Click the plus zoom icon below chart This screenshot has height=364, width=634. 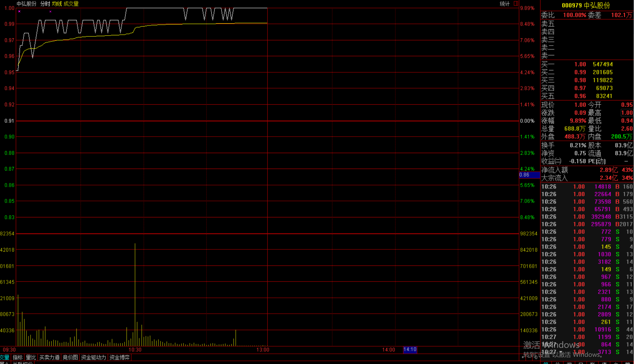[x=523, y=357]
